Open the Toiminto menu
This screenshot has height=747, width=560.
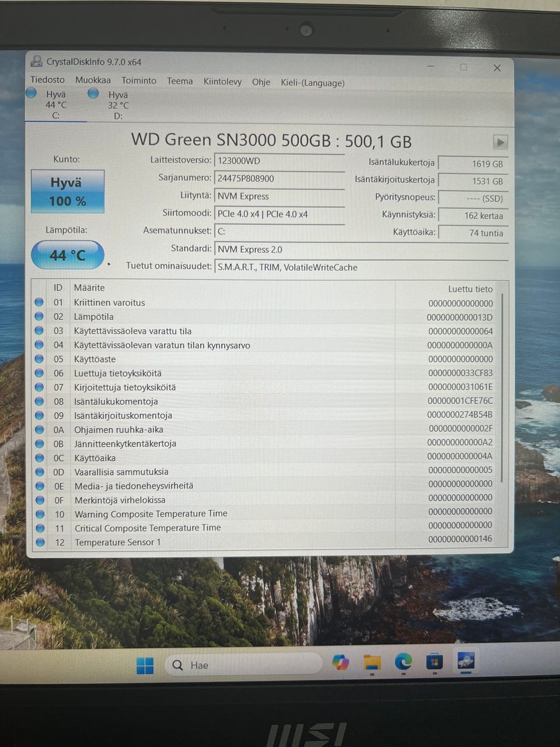tap(139, 81)
